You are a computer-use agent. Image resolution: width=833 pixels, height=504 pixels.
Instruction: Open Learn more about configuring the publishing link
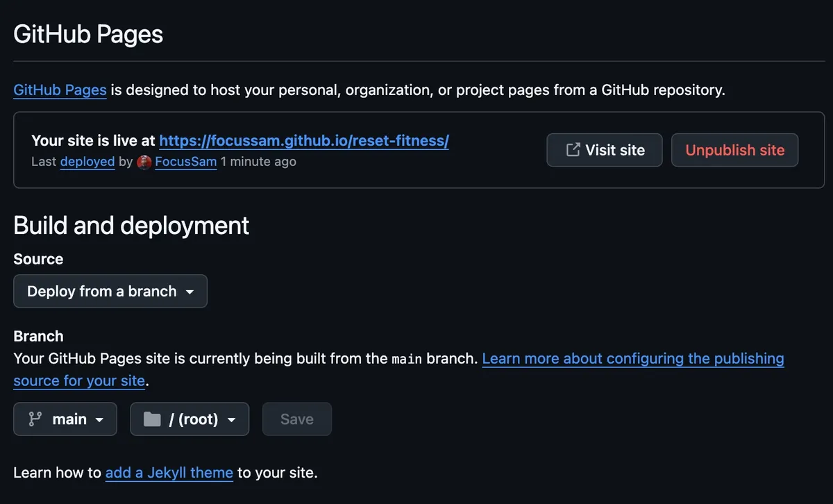pos(633,359)
